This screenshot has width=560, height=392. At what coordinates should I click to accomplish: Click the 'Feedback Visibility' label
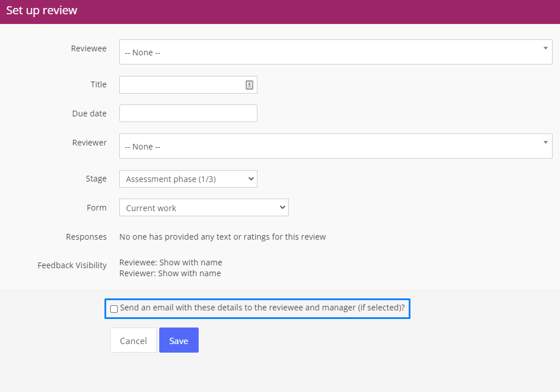tap(72, 265)
